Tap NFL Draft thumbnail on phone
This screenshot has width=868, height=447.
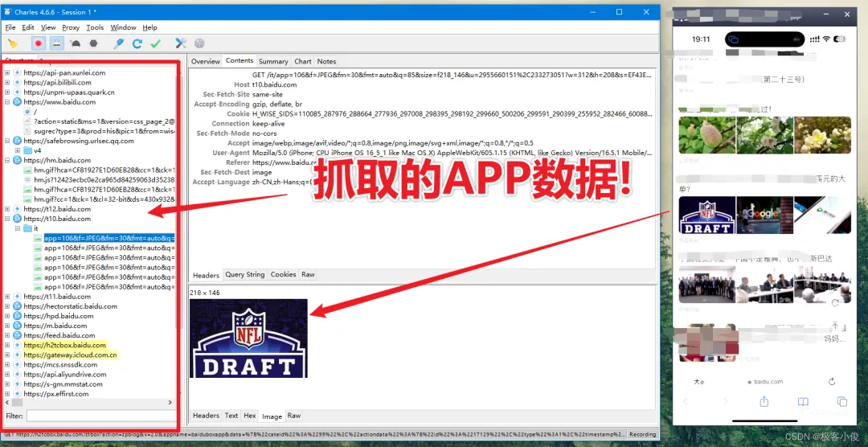[707, 215]
